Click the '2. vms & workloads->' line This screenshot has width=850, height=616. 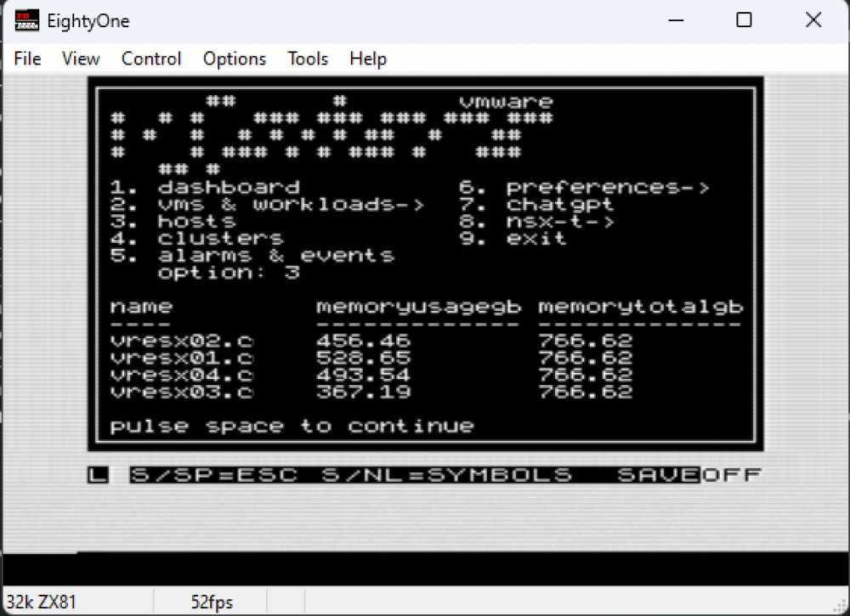tap(267, 205)
